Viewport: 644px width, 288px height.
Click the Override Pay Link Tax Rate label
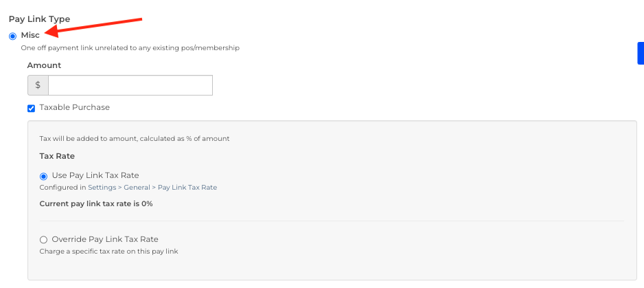pos(105,239)
